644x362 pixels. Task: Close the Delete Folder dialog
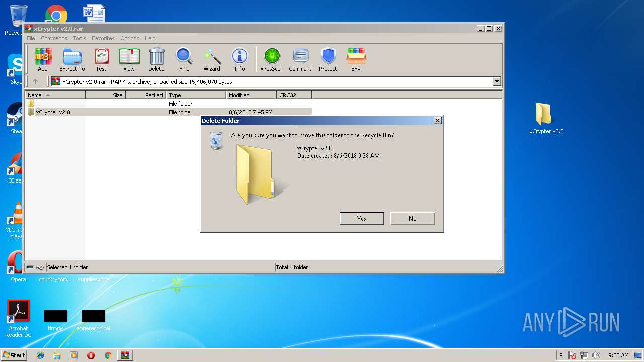[x=437, y=121]
